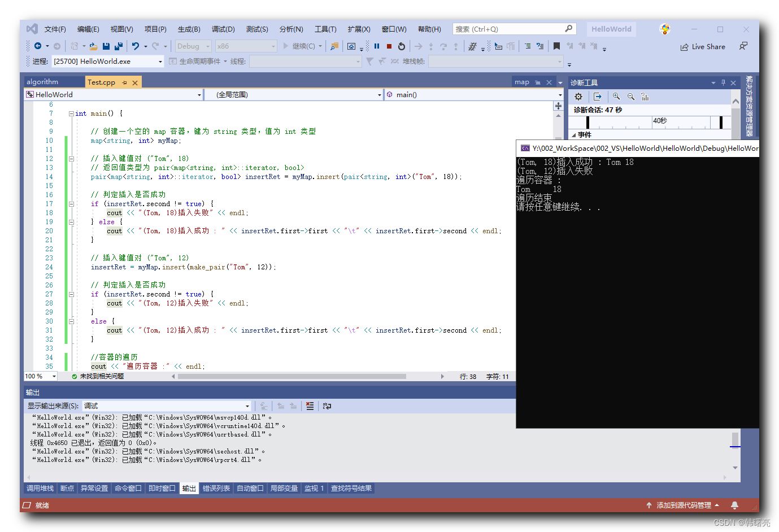779x532 pixels.
Task: Open the 工具(T) menu
Action: tap(325, 29)
